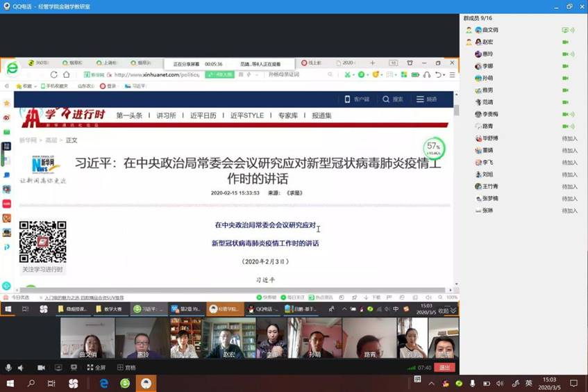The image size is (588, 392).
Task: Click the green 57% circular indicator
Action: [x=434, y=147]
